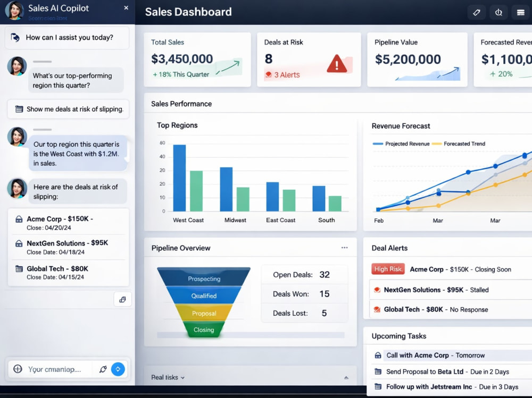Viewport: 532px width, 398px height.
Task: Open the Deals at Risk card
Action: 309,60
